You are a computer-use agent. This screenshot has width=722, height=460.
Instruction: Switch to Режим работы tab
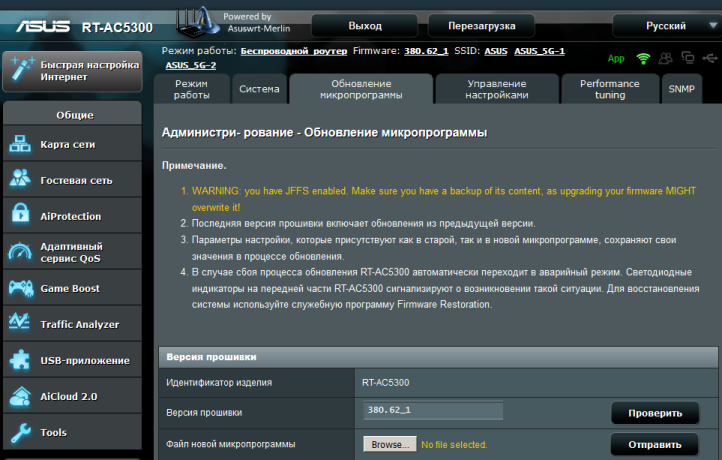tap(192, 89)
